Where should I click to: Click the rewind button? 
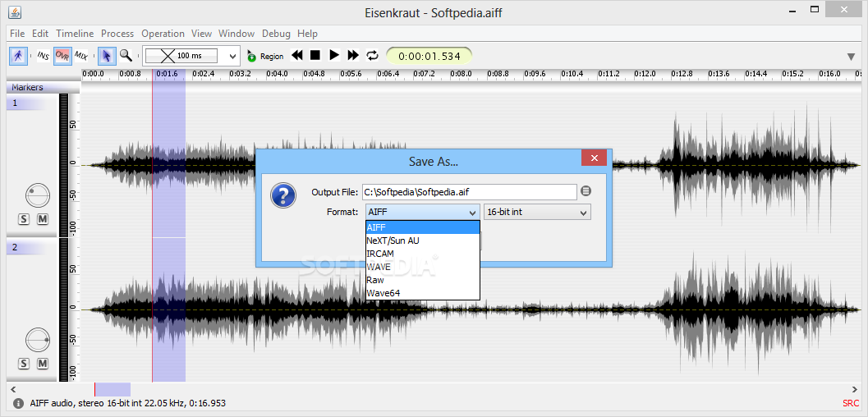pos(297,55)
